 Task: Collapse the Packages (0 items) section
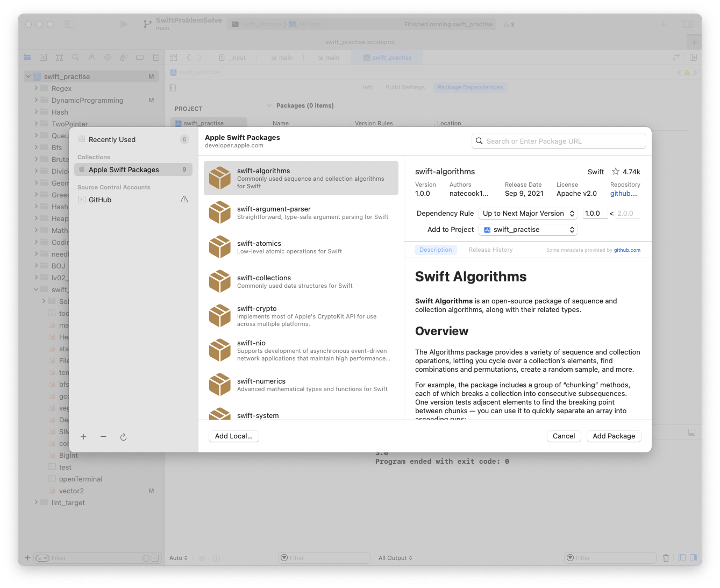tap(269, 105)
